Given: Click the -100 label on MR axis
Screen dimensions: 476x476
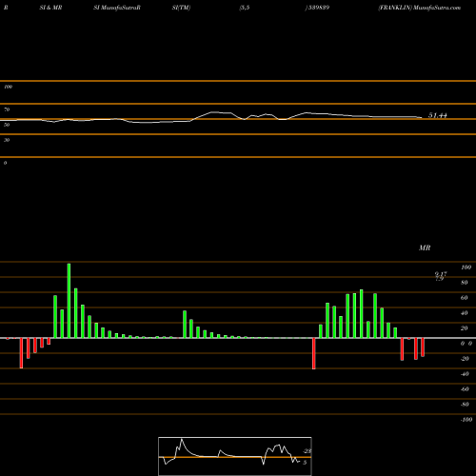Looking at the screenshot, I should click(x=466, y=420).
